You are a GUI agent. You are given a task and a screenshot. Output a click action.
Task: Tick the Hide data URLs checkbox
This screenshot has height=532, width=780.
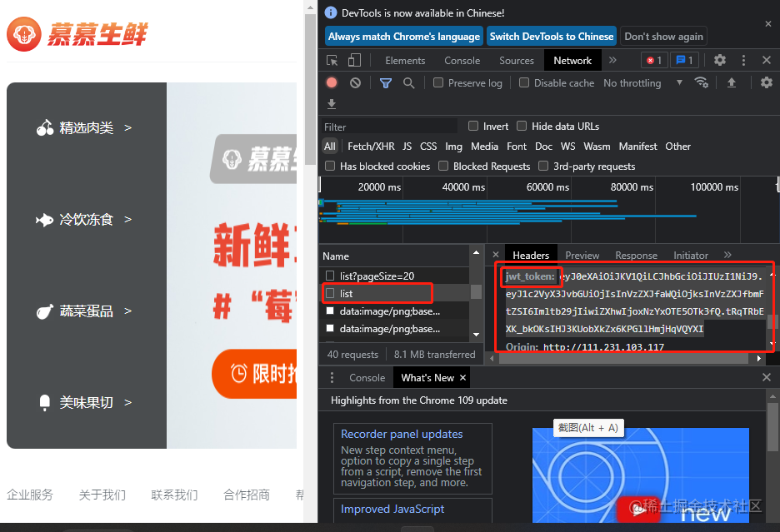point(522,126)
